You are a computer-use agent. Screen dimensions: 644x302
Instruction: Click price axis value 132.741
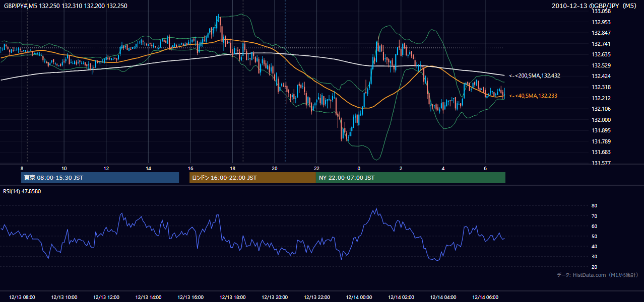(601, 44)
